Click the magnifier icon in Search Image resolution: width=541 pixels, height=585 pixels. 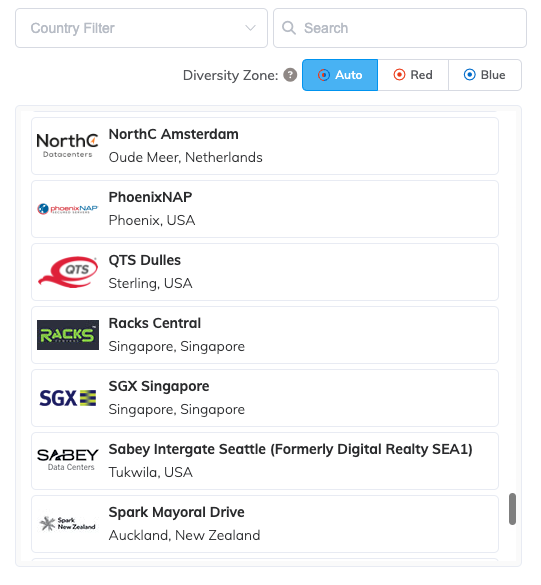coord(289,28)
